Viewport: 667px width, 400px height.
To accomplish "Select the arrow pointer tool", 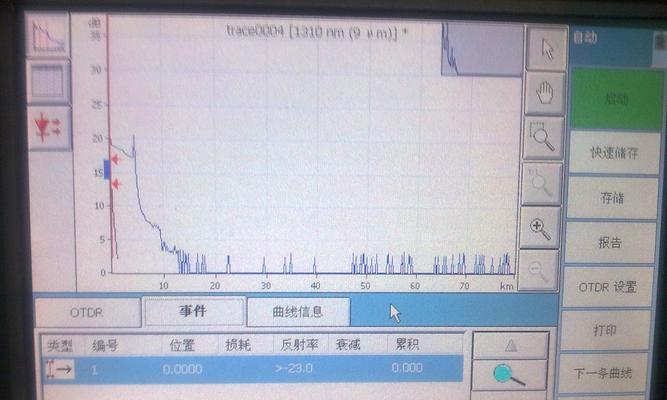I will click(547, 49).
